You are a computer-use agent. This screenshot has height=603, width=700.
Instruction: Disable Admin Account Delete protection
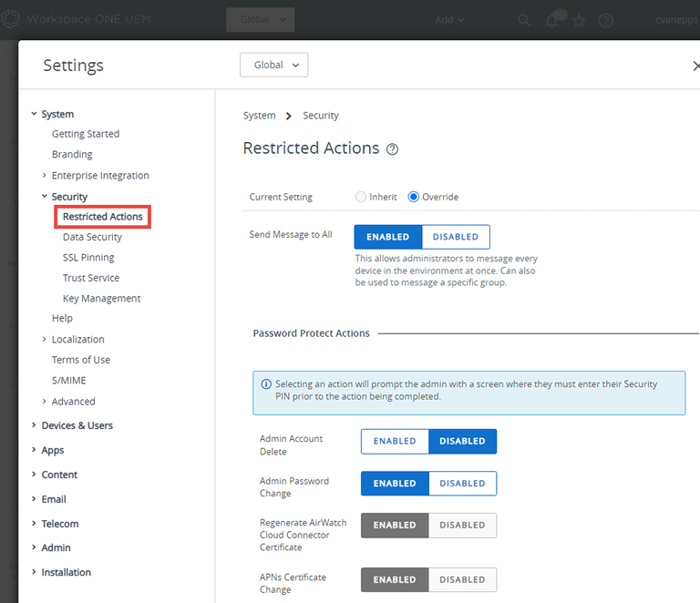462,441
